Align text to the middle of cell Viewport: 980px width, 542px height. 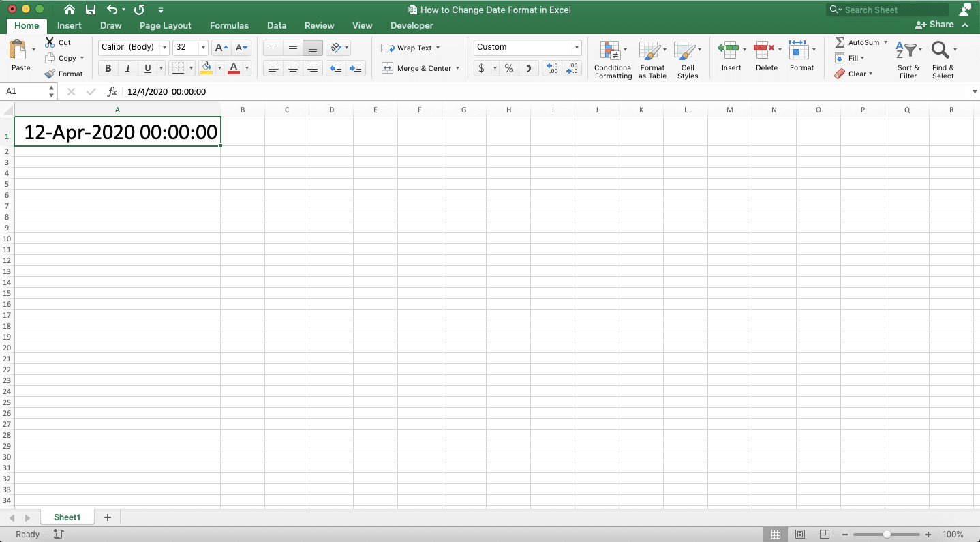(x=293, y=48)
